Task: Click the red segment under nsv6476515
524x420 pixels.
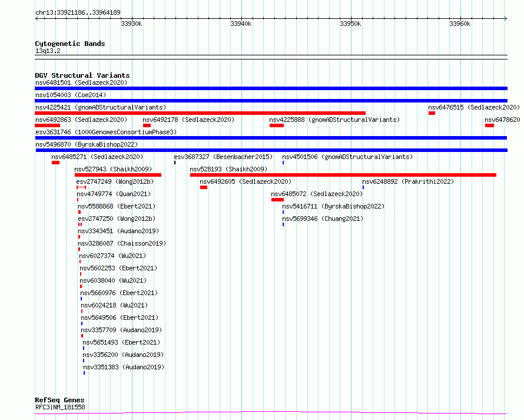Action: pos(432,113)
